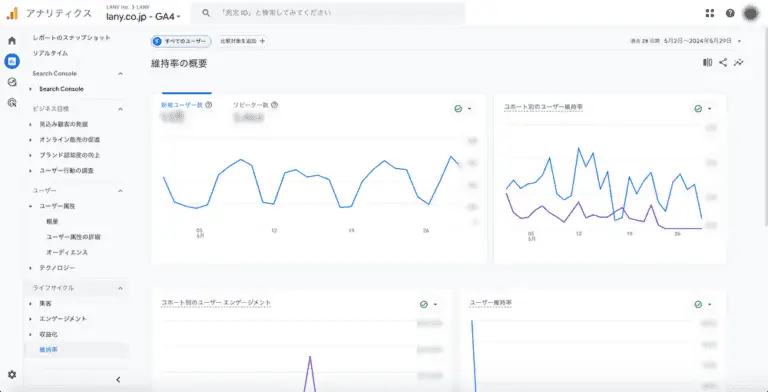Open オーディエンス report
Screen dimensions: 768x392
coord(67,252)
